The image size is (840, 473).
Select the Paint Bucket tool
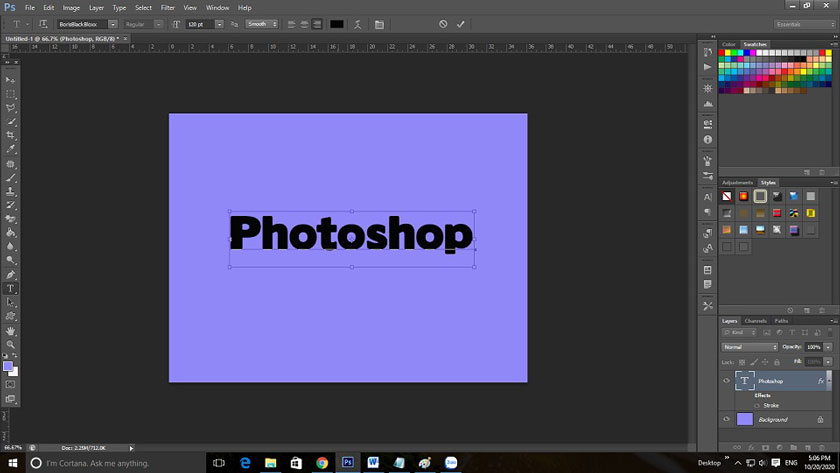tap(10, 233)
